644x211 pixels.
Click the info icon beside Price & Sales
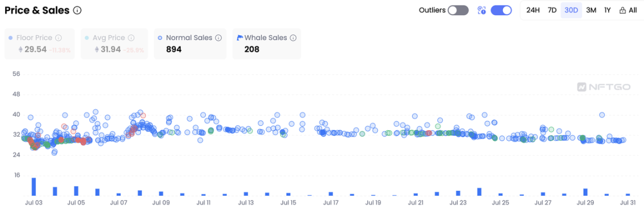click(77, 11)
